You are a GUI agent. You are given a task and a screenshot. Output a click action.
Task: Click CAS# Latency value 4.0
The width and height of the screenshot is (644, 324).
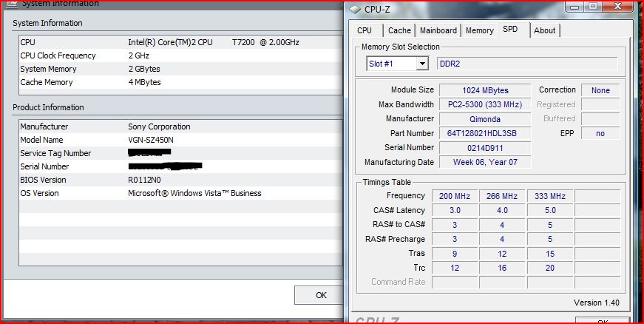(502, 210)
